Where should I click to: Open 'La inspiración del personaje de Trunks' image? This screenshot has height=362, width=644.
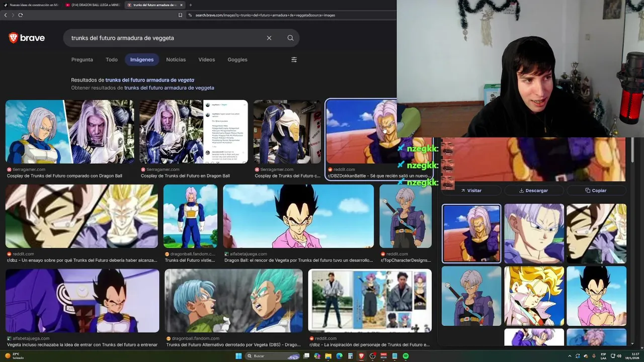pos(370,301)
